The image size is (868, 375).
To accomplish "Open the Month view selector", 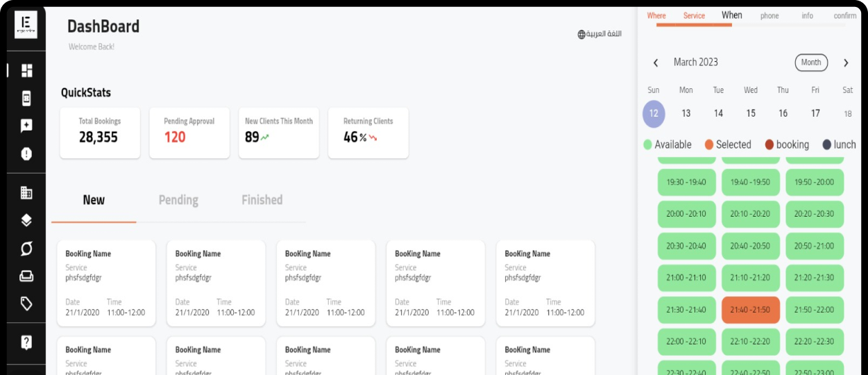I will pyautogui.click(x=810, y=62).
